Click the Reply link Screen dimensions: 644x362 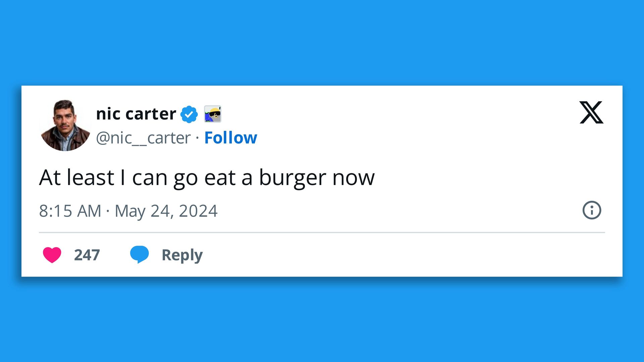point(182,255)
